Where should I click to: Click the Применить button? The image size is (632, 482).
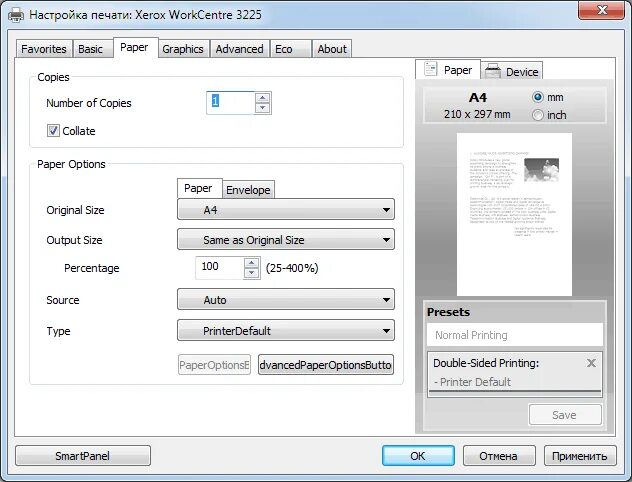pyautogui.click(x=580, y=456)
